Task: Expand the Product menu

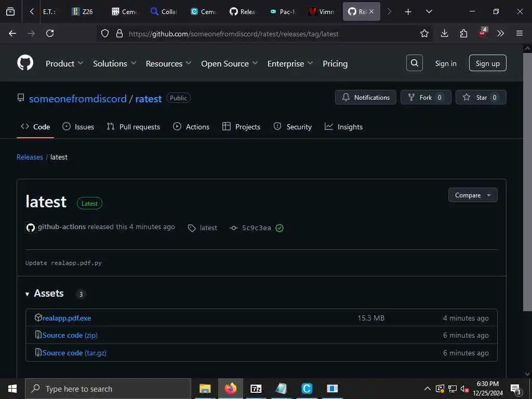Action: coord(64,63)
